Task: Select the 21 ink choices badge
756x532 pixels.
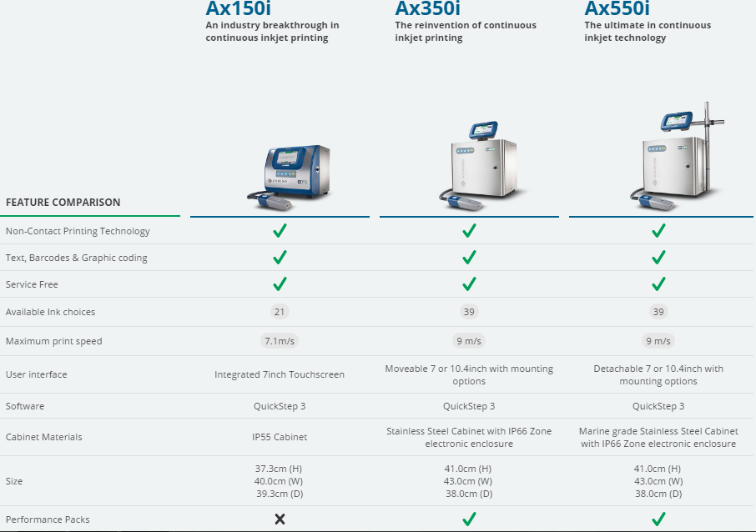Action: click(x=280, y=312)
